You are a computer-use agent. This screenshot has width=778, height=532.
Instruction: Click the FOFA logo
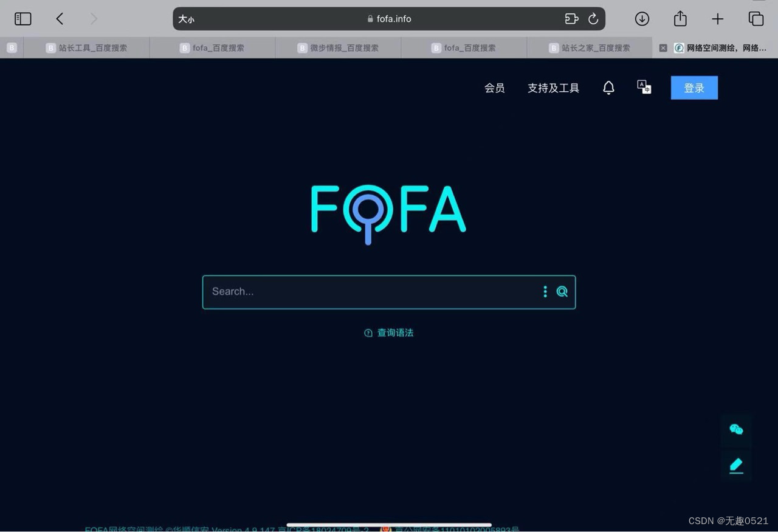point(388,214)
